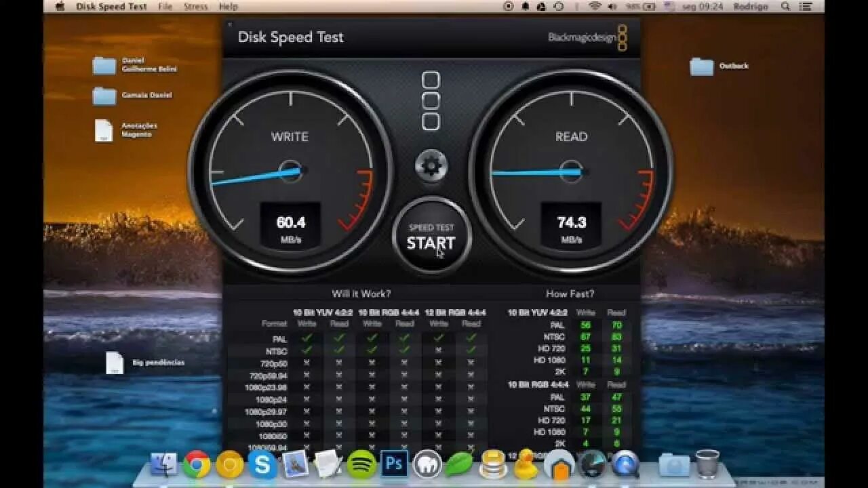Click the battery status in menu bar

tap(639, 6)
